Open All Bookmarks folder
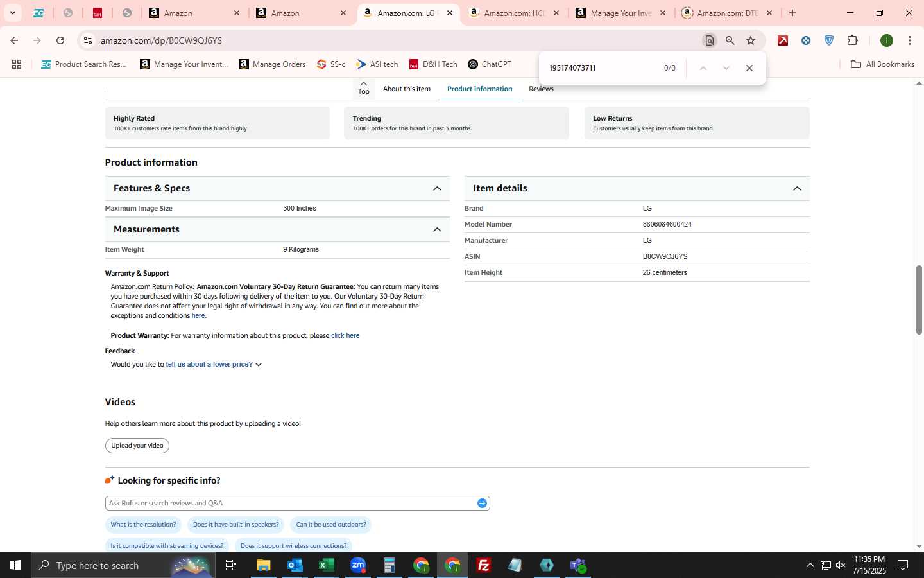This screenshot has width=924, height=578. [882, 64]
